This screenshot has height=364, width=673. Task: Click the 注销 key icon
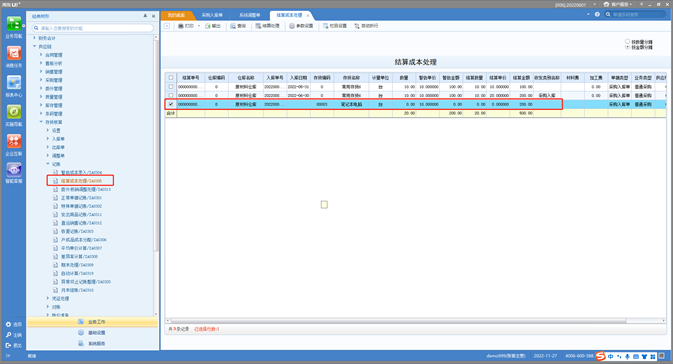[x=8, y=335]
